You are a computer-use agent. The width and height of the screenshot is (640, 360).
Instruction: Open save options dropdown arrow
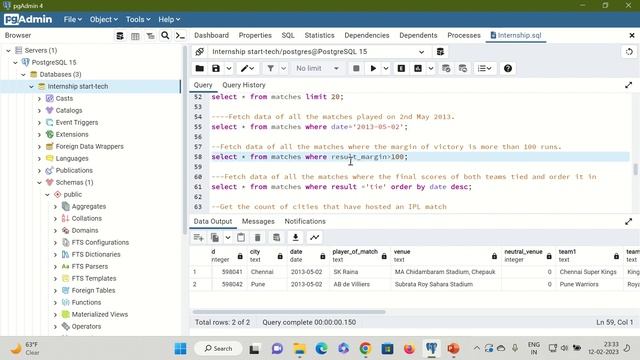coord(229,69)
